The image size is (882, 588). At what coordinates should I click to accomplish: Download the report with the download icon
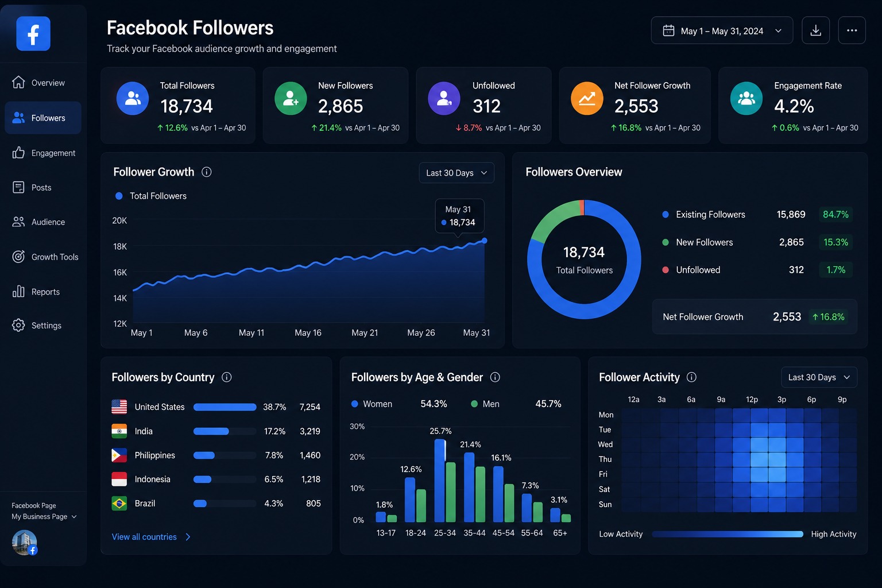click(x=815, y=30)
